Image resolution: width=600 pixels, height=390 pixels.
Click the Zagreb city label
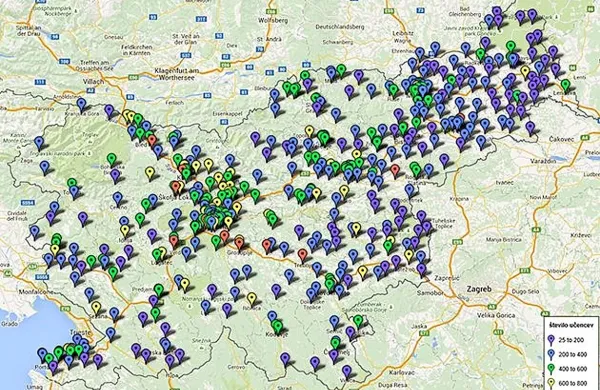point(479,289)
